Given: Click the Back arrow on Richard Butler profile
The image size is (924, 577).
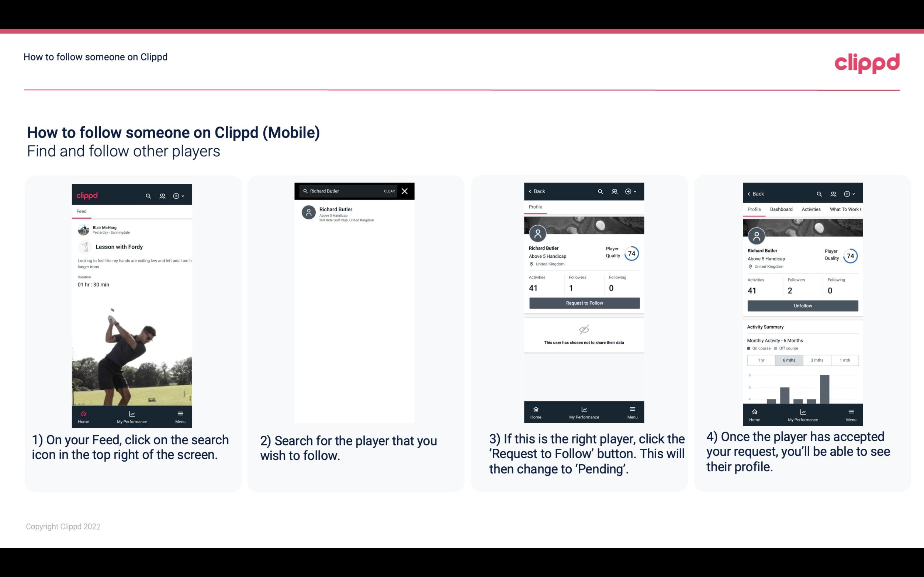Looking at the screenshot, I should point(531,191).
